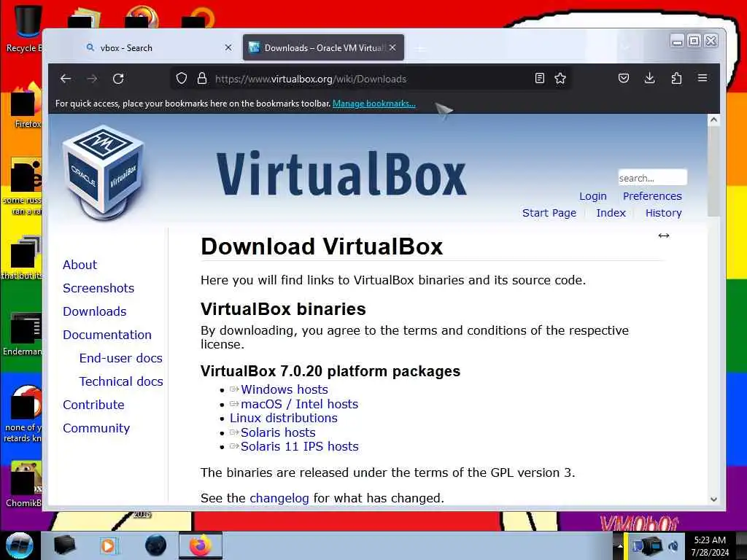Show hidden system tray icons arrow
This screenshot has width=747, height=560.
[620, 546]
